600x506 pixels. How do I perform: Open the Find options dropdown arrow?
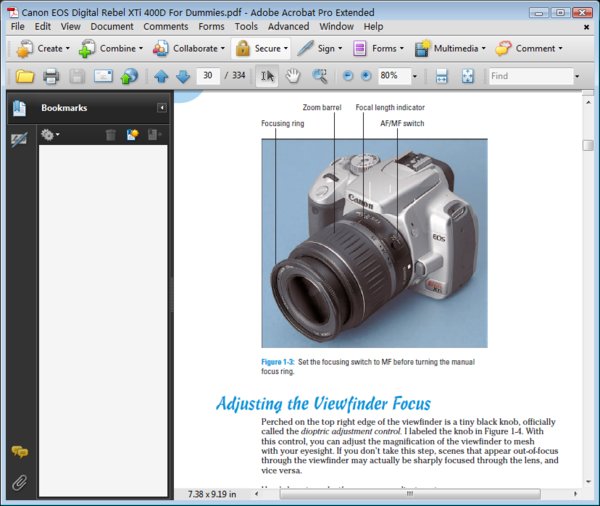coord(577,76)
